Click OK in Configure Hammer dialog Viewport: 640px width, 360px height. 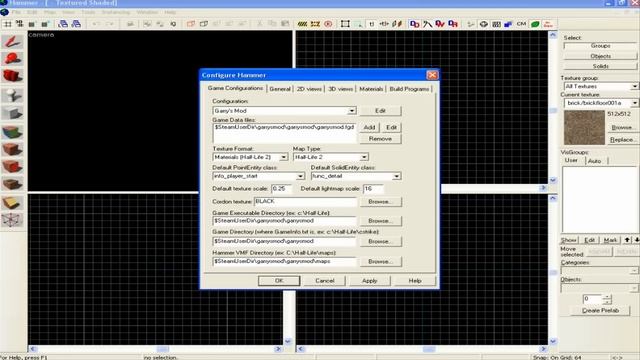[x=279, y=281]
